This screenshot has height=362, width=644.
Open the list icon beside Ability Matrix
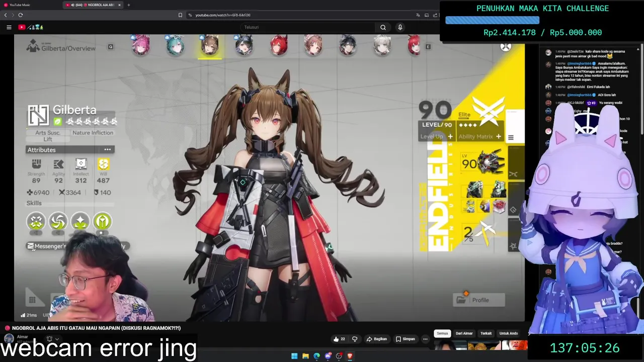tap(511, 137)
